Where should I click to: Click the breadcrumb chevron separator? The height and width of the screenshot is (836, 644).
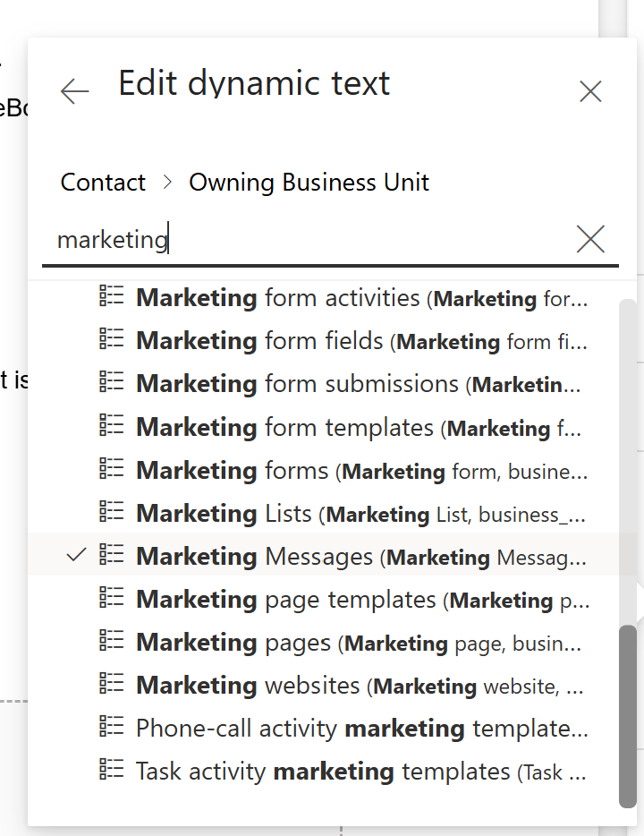[x=167, y=183]
